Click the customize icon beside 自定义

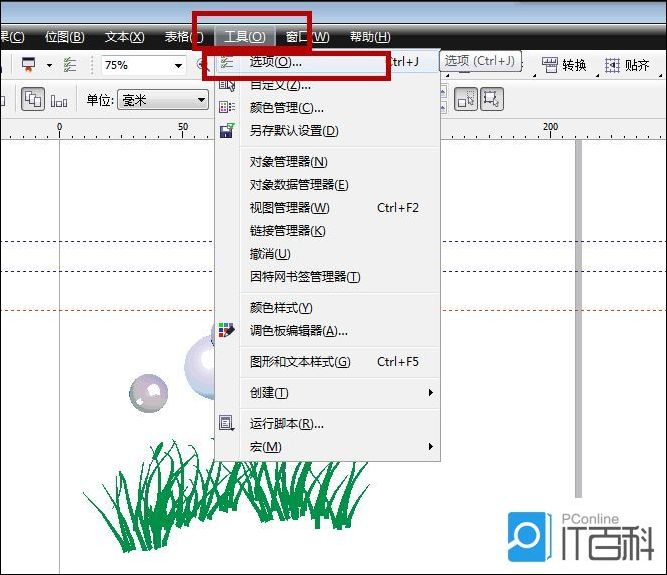[227, 85]
